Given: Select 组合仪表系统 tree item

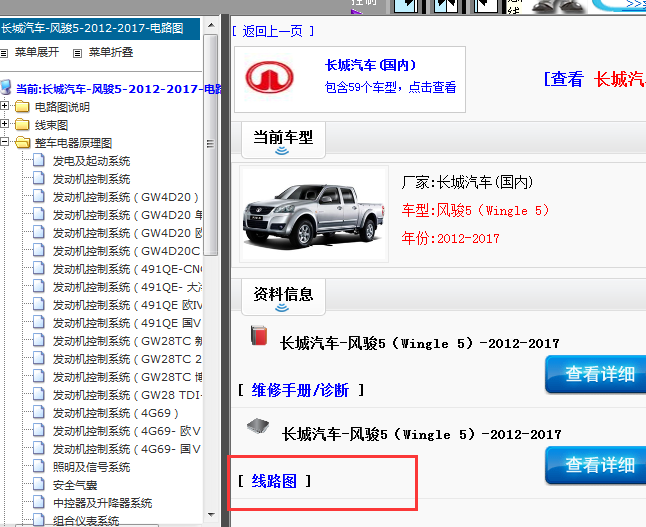Looking at the screenshot, I should pos(86,521).
